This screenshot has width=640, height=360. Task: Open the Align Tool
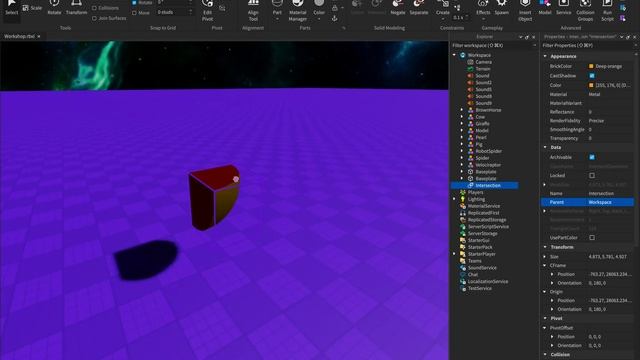click(x=253, y=11)
